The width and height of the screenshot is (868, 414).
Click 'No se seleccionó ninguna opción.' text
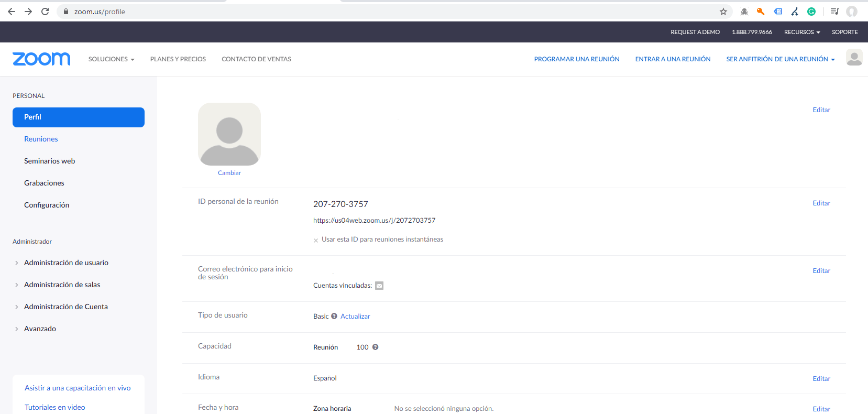444,408
